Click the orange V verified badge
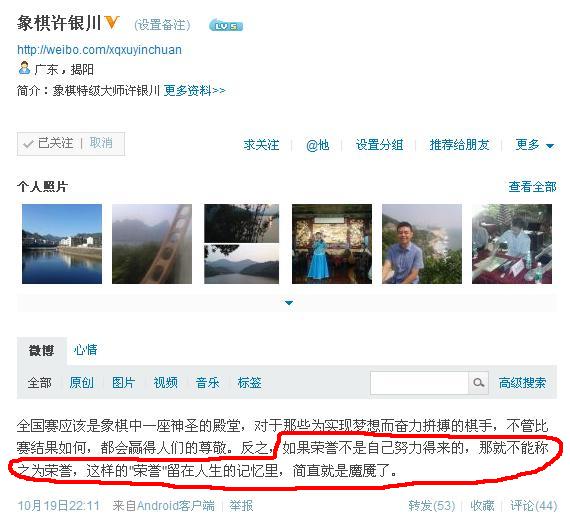 tap(112, 23)
